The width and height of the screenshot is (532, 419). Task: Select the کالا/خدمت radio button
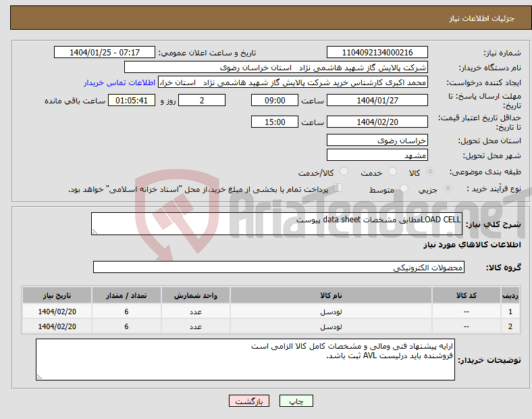point(344,172)
